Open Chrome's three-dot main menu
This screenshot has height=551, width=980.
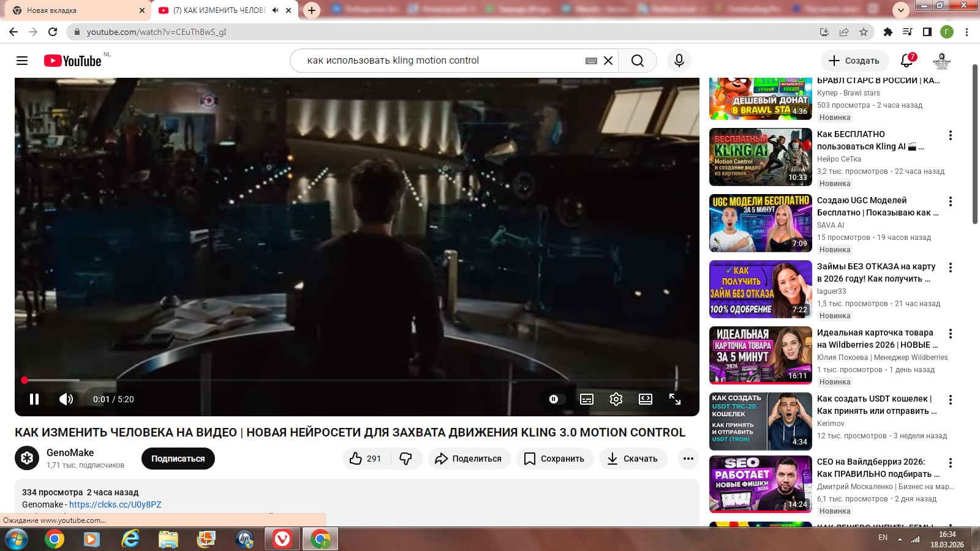point(967,32)
